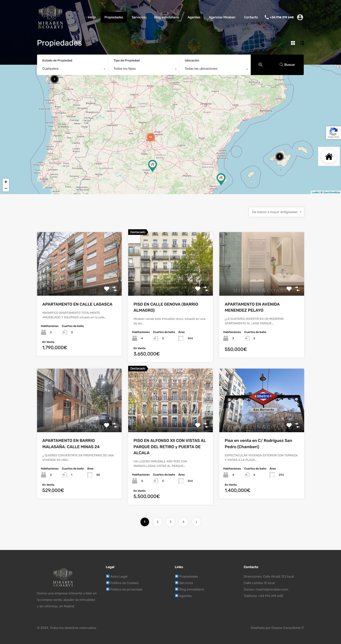Click the home icon on the map's side panel
Viewport: 341px width, 644px height.
click(329, 156)
